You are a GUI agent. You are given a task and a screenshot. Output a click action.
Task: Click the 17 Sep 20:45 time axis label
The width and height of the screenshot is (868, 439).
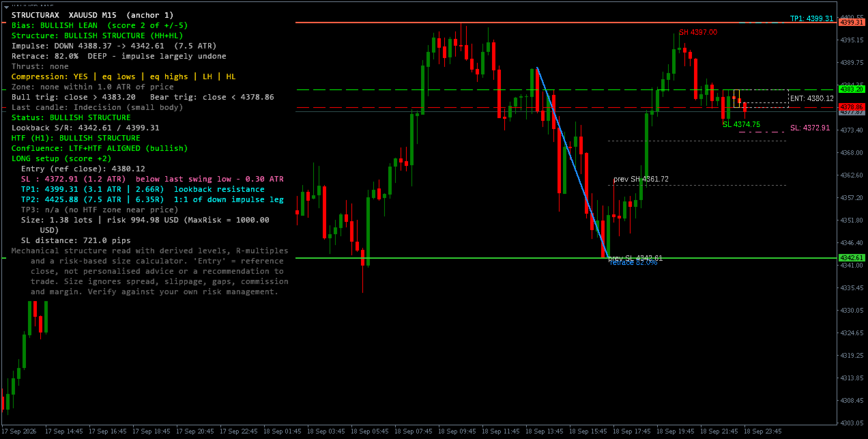(x=196, y=431)
